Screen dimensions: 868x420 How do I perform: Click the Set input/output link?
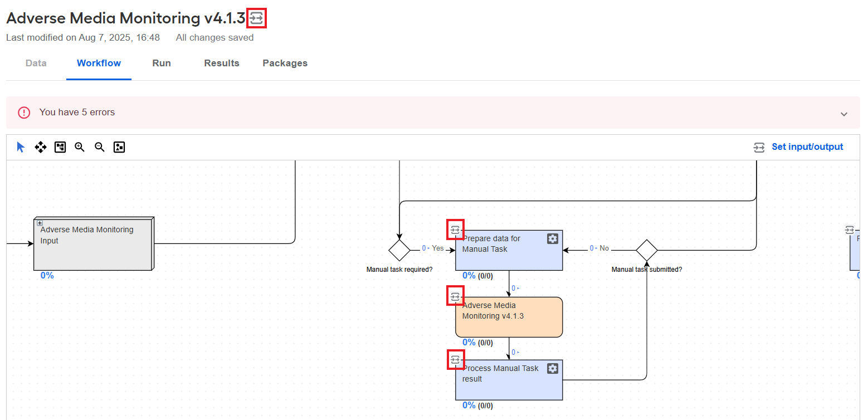(807, 147)
